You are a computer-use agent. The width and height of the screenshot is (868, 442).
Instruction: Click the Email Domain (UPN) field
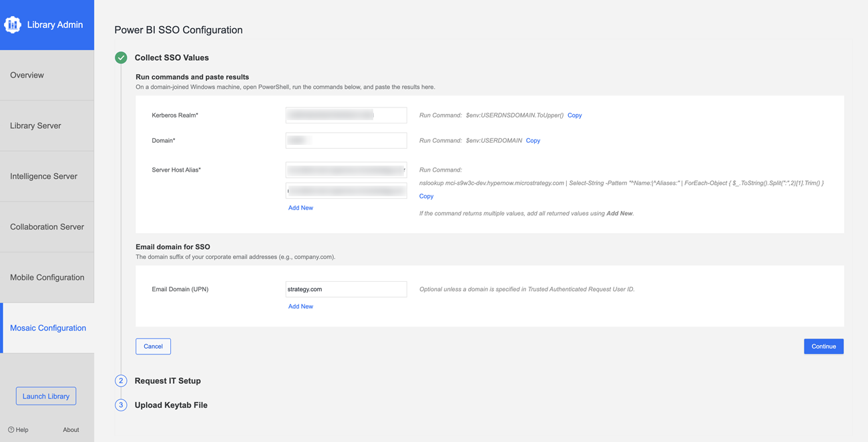point(346,289)
